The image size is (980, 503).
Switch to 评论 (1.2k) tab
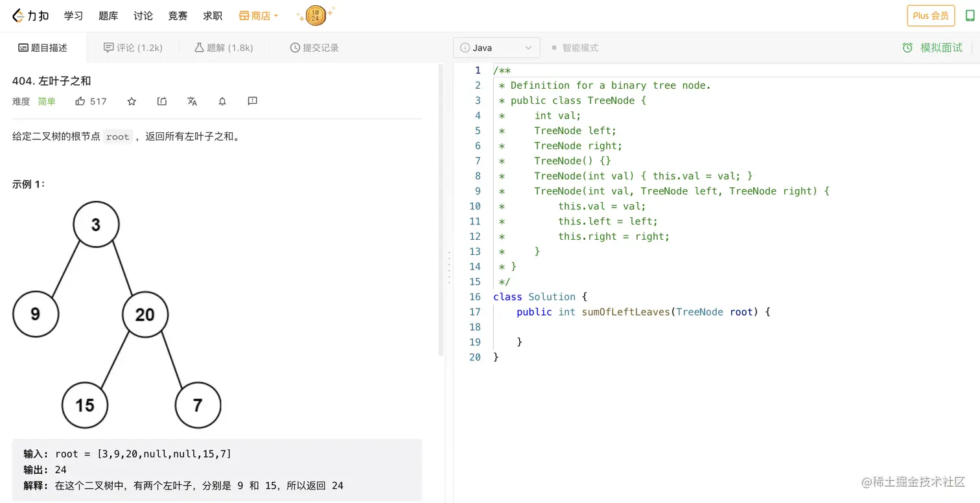(133, 48)
